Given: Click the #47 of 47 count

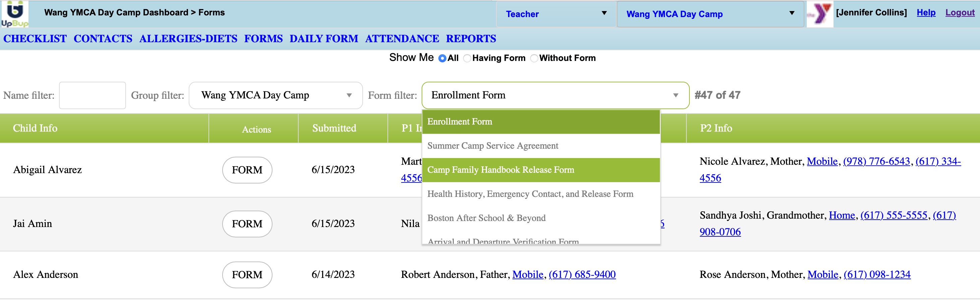Looking at the screenshot, I should pyautogui.click(x=717, y=95).
